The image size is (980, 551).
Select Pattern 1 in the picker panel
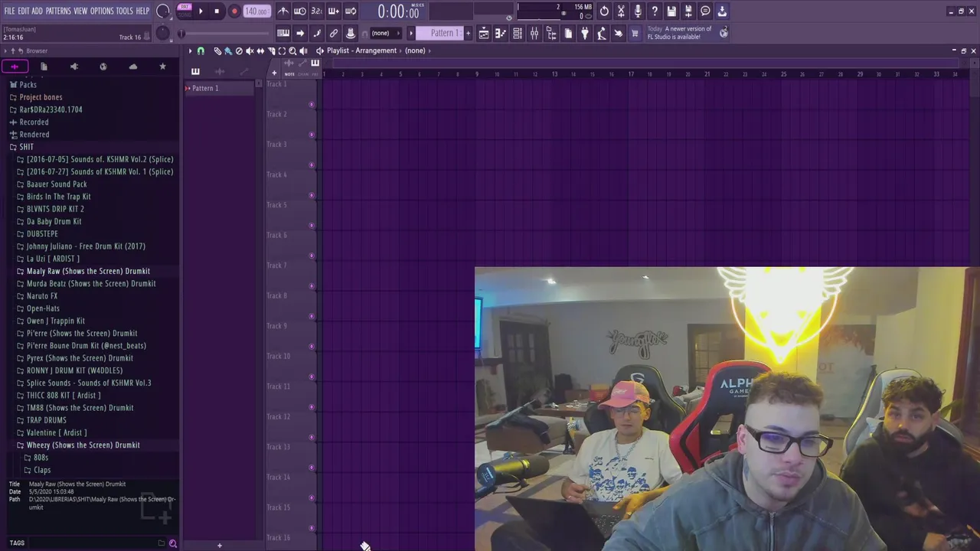(x=220, y=88)
